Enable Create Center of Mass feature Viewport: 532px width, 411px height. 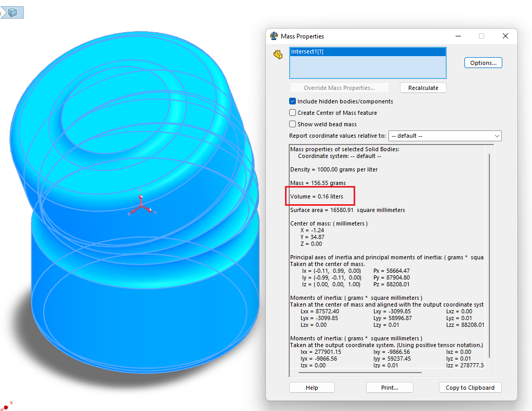tap(292, 113)
